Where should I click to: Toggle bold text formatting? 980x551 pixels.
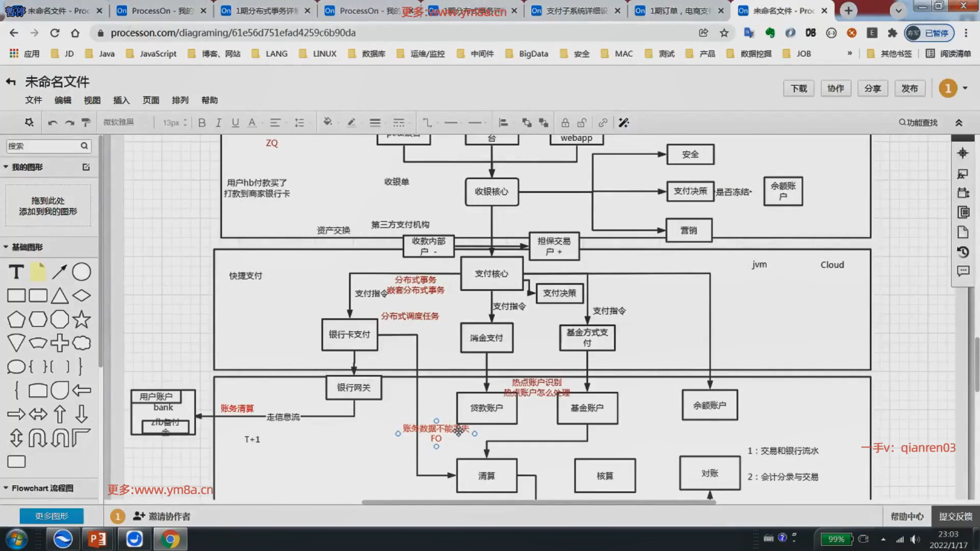(202, 122)
